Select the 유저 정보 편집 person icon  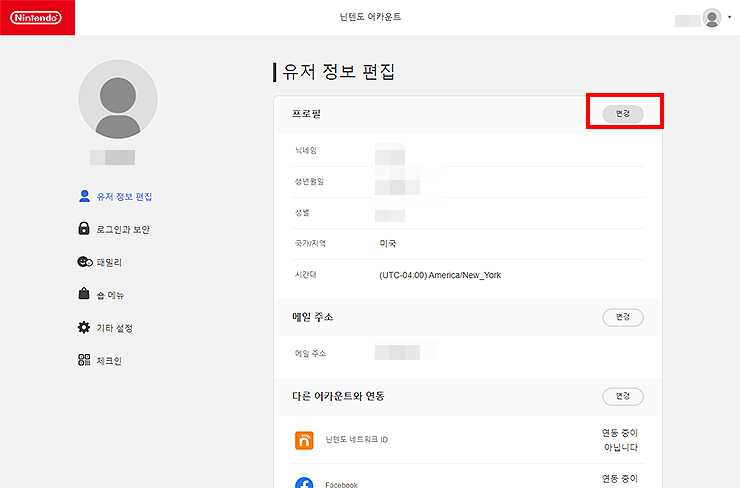pyautogui.click(x=84, y=196)
